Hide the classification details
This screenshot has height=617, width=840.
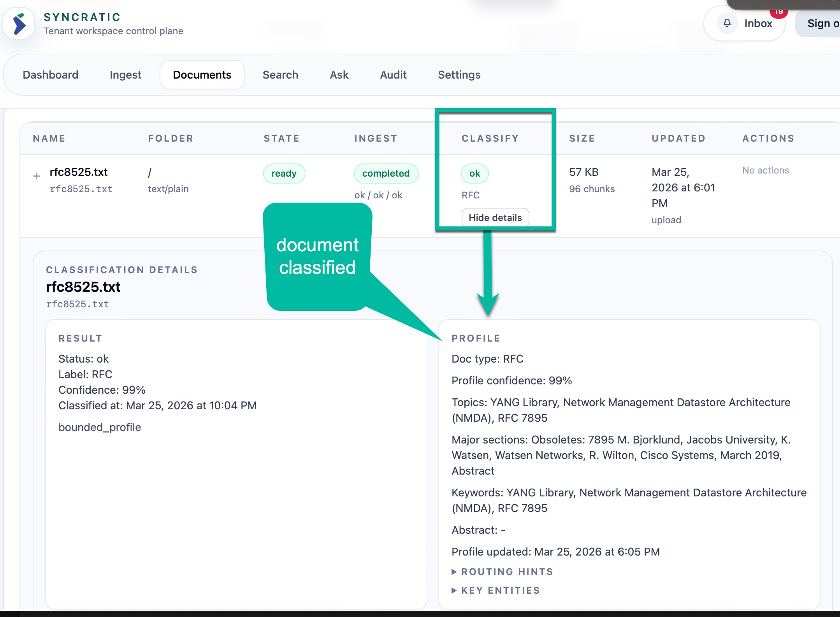[x=495, y=217]
